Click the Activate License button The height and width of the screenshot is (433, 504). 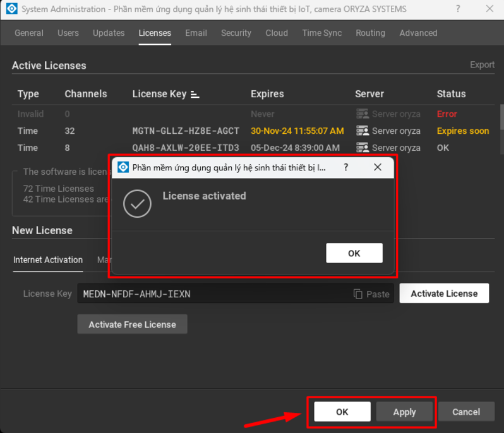[444, 294]
